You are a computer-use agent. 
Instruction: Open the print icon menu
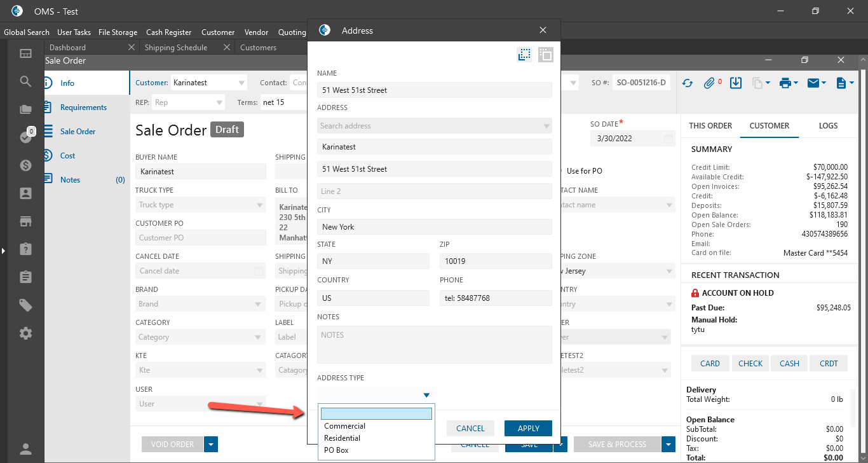pyautogui.click(x=788, y=83)
